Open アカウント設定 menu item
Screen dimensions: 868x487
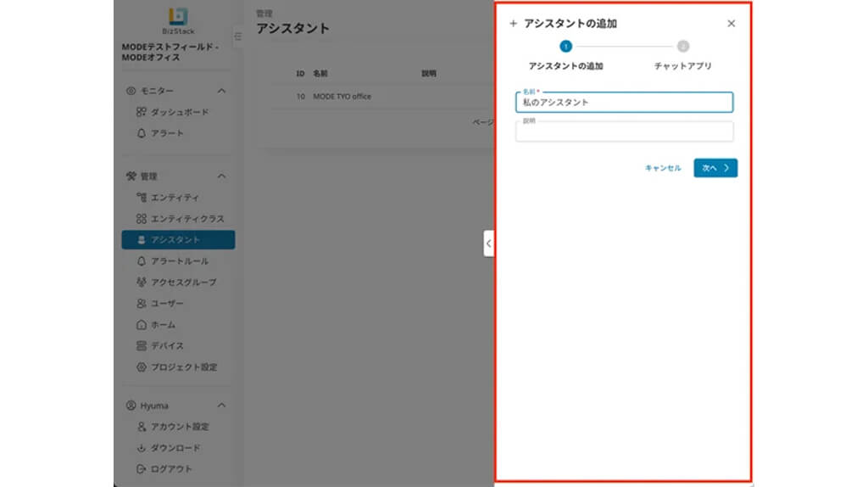click(x=179, y=427)
